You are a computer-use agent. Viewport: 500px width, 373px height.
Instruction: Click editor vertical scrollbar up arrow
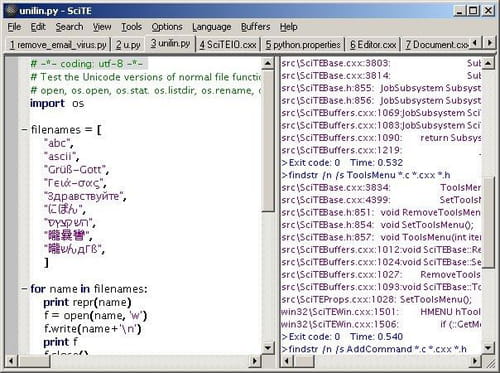tap(267, 63)
